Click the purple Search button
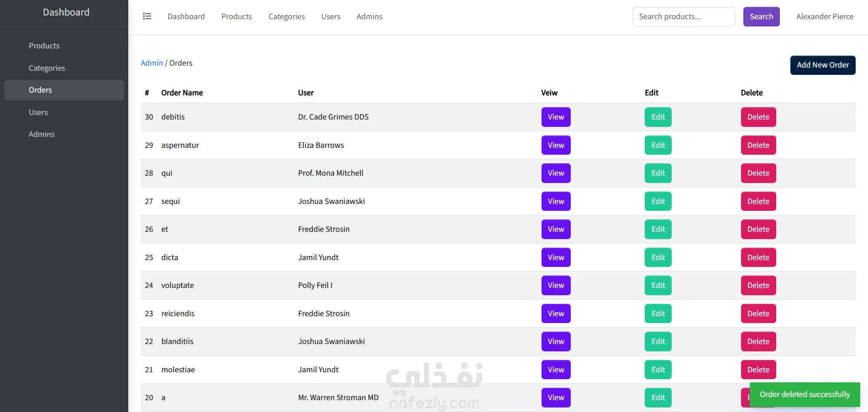The image size is (868, 412). coord(761,16)
